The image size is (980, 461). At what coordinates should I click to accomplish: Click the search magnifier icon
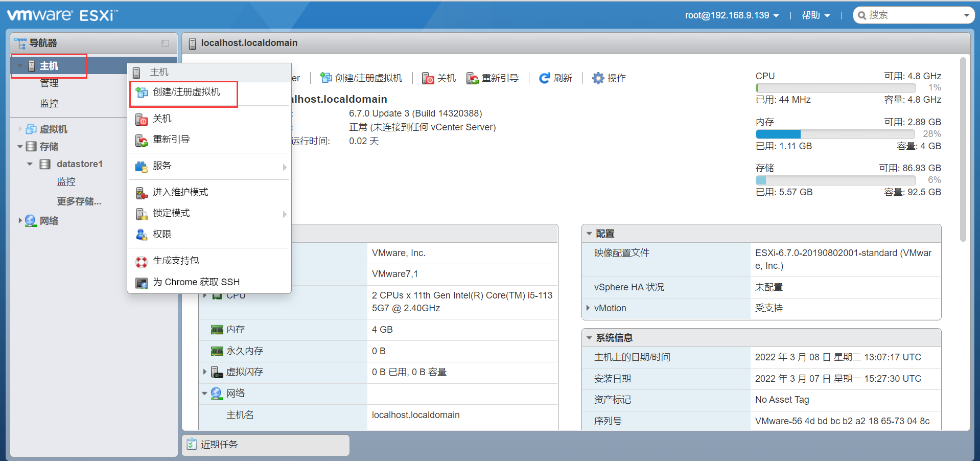862,15
